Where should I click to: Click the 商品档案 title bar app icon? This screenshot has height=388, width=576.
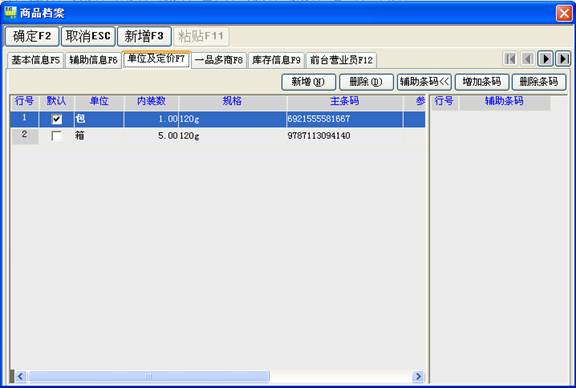[x=10, y=13]
